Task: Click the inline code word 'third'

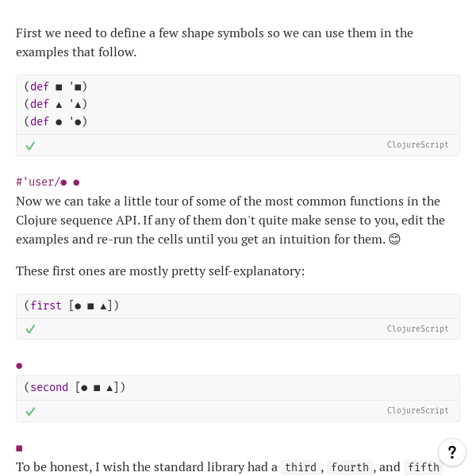Action: pos(301,467)
